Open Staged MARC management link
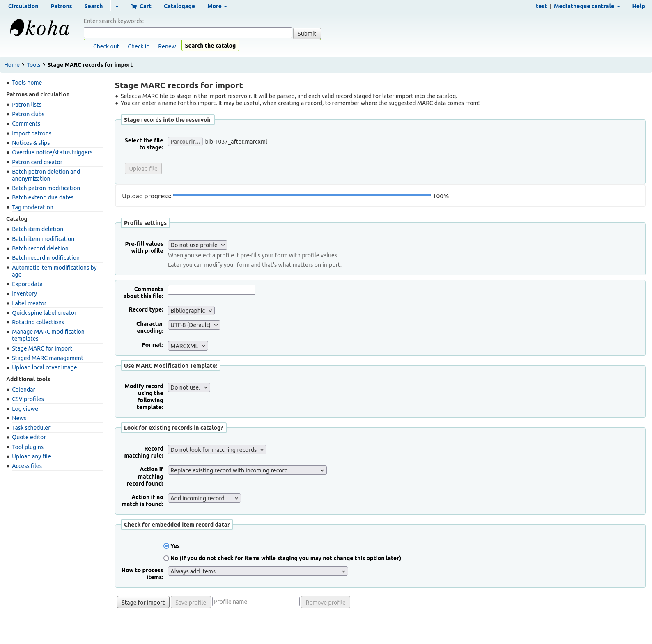 tap(48, 358)
